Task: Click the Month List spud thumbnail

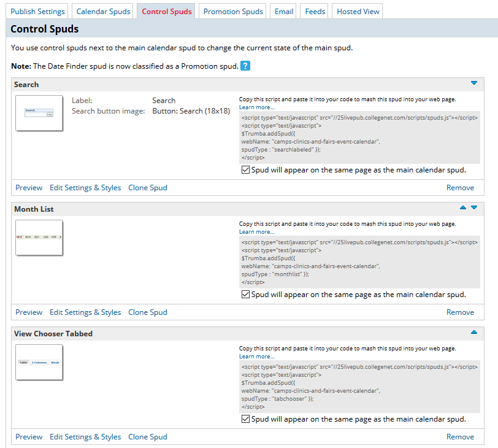Action: tap(39, 238)
